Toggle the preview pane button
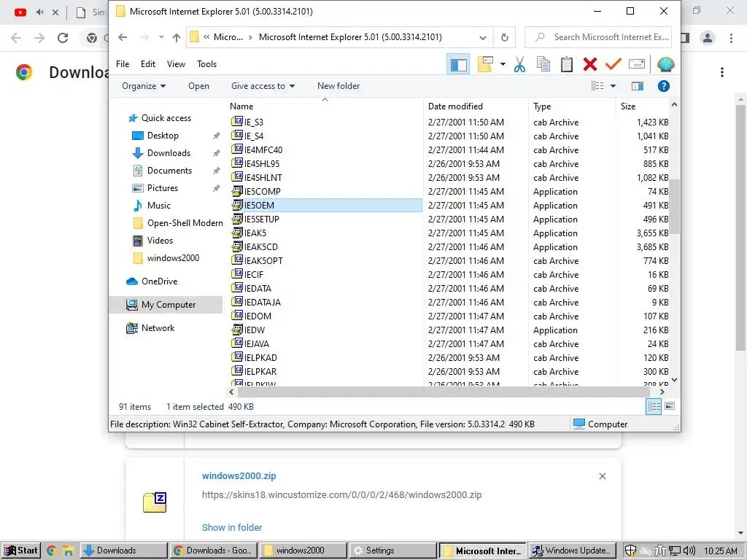Image resolution: width=747 pixels, height=560 pixels. pyautogui.click(x=638, y=86)
